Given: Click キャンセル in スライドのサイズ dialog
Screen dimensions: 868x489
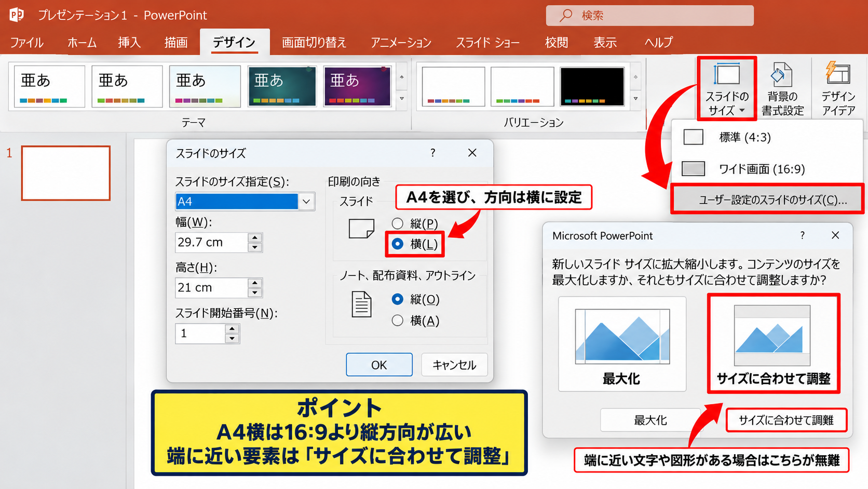Looking at the screenshot, I should 454,365.
